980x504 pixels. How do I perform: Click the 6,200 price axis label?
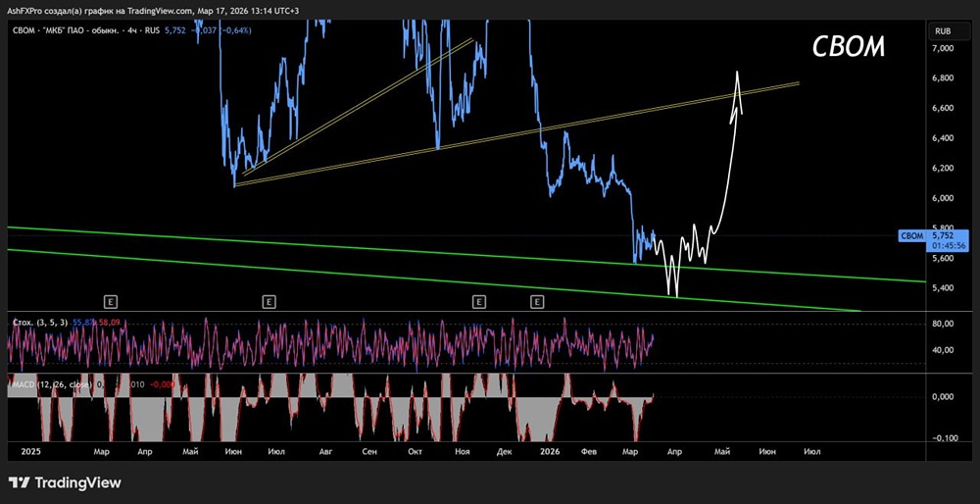point(942,169)
